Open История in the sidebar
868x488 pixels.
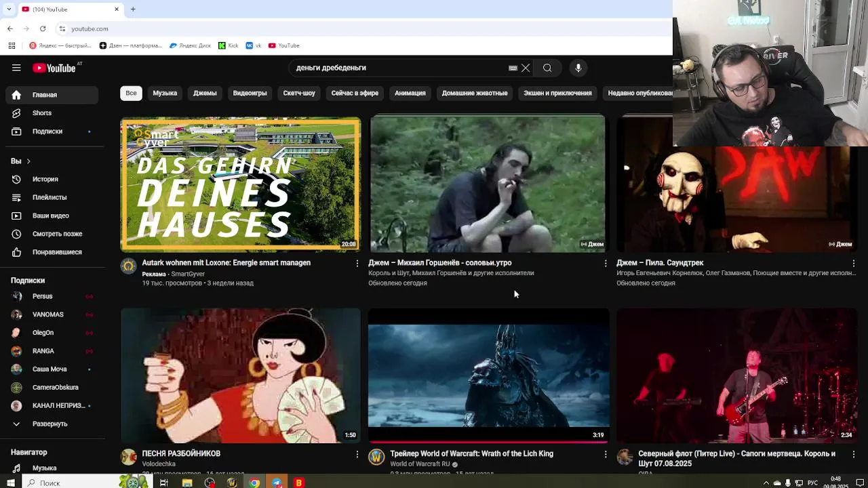(x=52, y=179)
